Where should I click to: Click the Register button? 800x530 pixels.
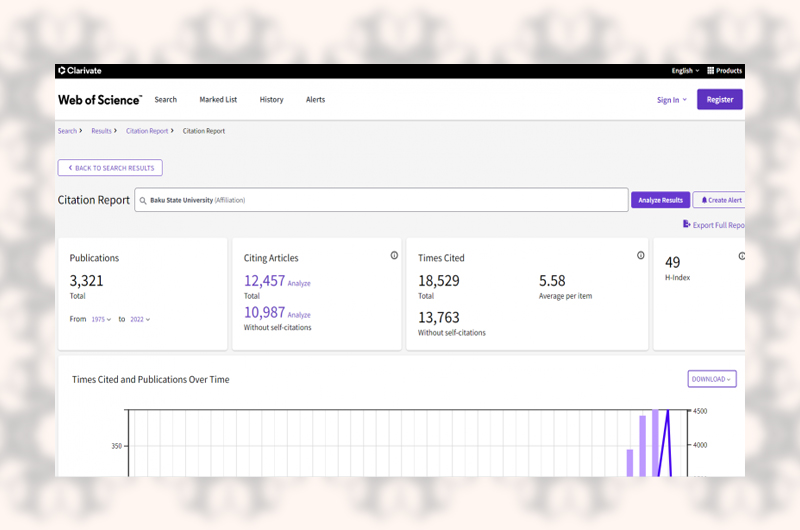[719, 99]
